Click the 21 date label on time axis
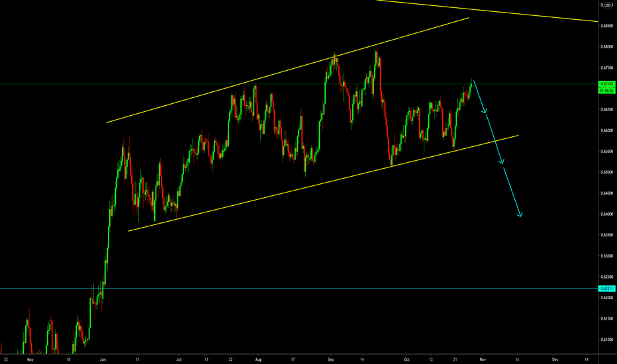The image size is (617, 364). [455, 359]
